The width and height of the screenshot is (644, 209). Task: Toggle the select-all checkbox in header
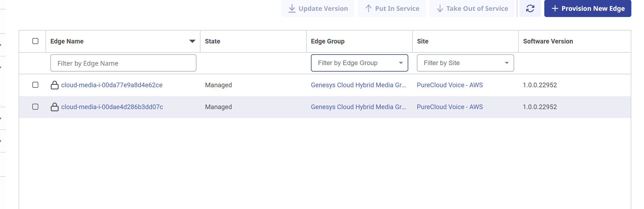coord(35,41)
